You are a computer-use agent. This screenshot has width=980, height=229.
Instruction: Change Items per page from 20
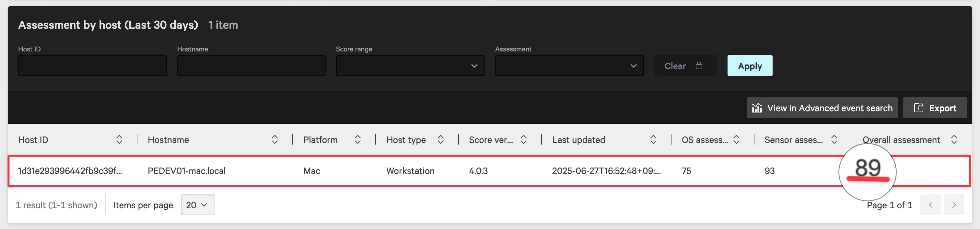[197, 205]
